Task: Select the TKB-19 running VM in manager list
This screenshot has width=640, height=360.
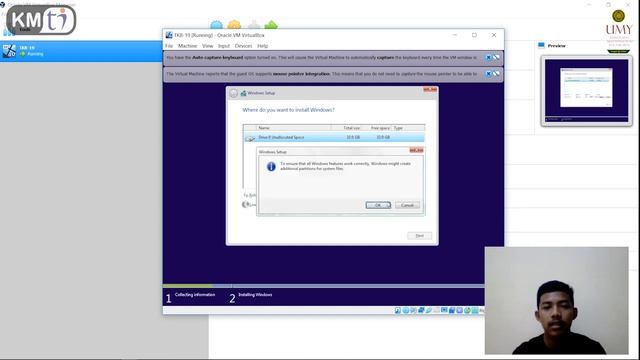Action: 81,51
